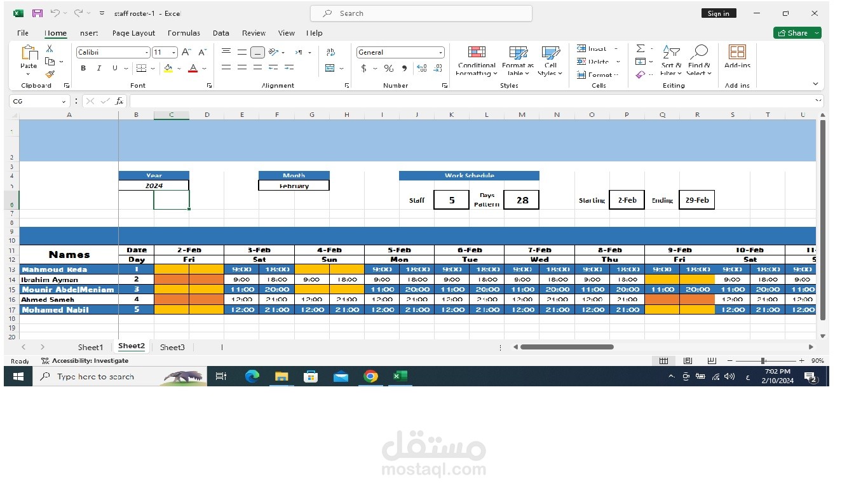Click the Sign in button
Viewport: 868px width, 488px height.
[x=719, y=13]
